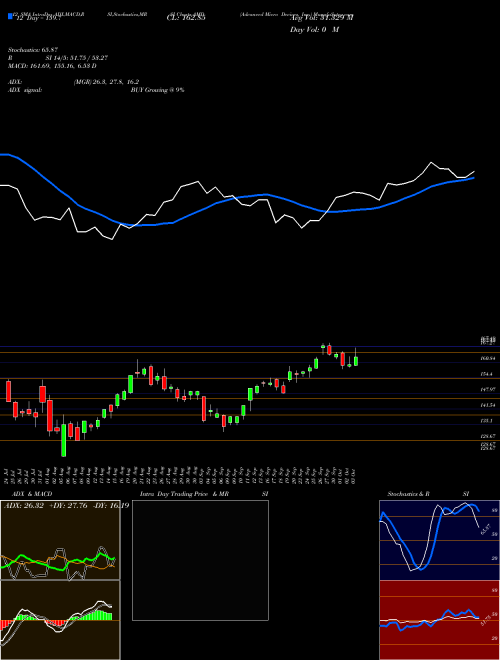The image size is (500, 660).
Task: Click the empty intraday price chart box
Action: pyautogui.click(x=200, y=560)
